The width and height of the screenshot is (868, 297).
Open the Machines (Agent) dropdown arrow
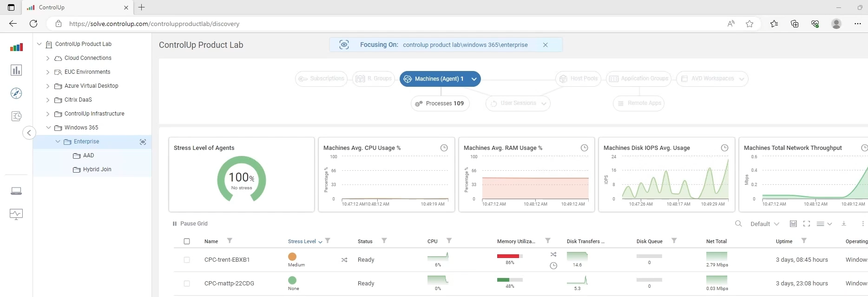474,79
